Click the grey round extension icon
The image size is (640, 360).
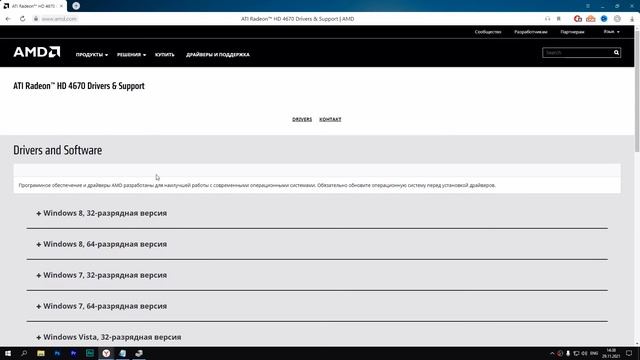click(x=617, y=19)
